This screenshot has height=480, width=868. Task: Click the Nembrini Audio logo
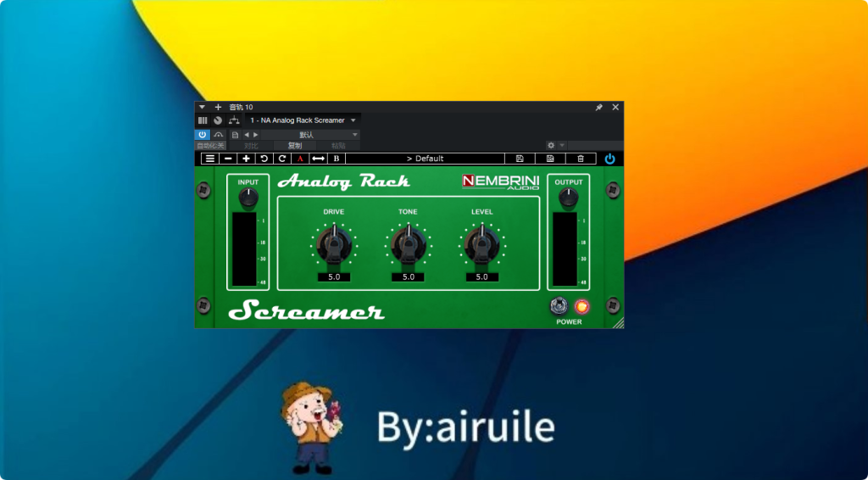click(500, 181)
